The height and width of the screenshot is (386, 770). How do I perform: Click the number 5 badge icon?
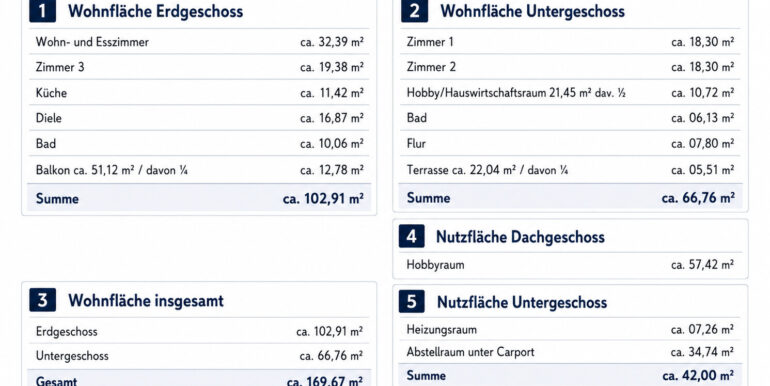(412, 302)
